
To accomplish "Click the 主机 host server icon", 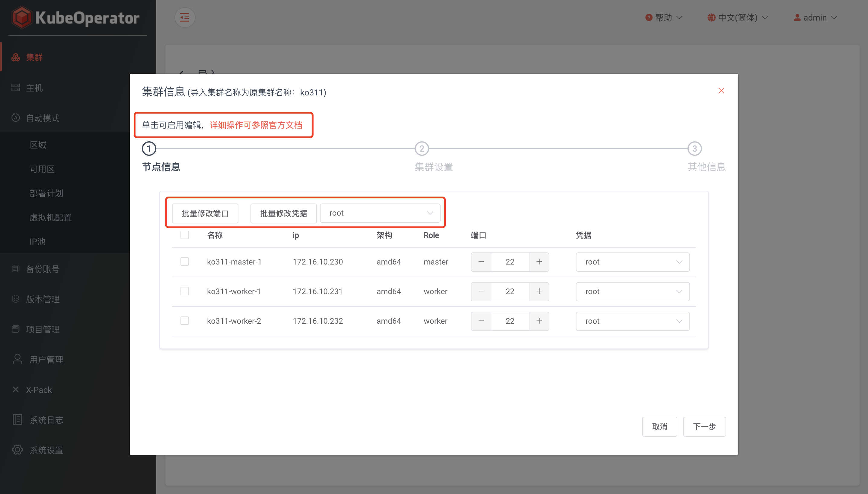I will coord(16,88).
